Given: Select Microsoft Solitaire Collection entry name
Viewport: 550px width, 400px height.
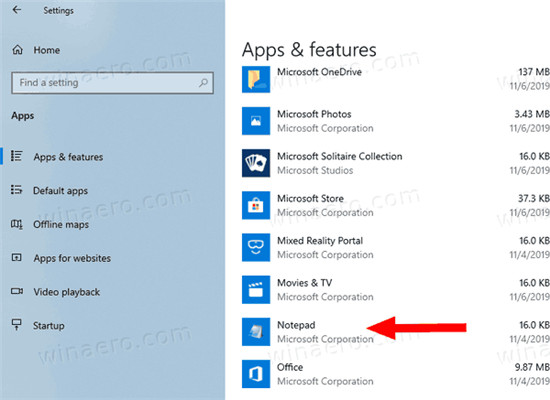Looking at the screenshot, I should tap(340, 156).
